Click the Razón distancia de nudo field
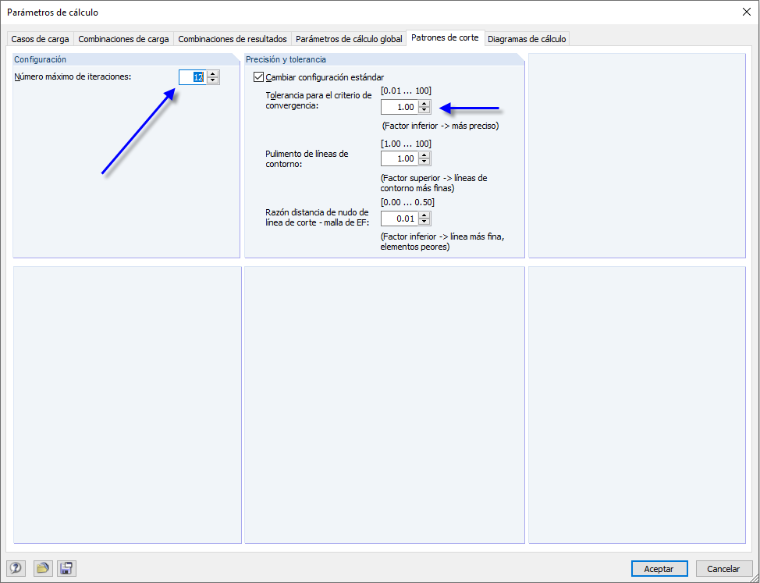The width and height of the screenshot is (760, 583). point(400,219)
